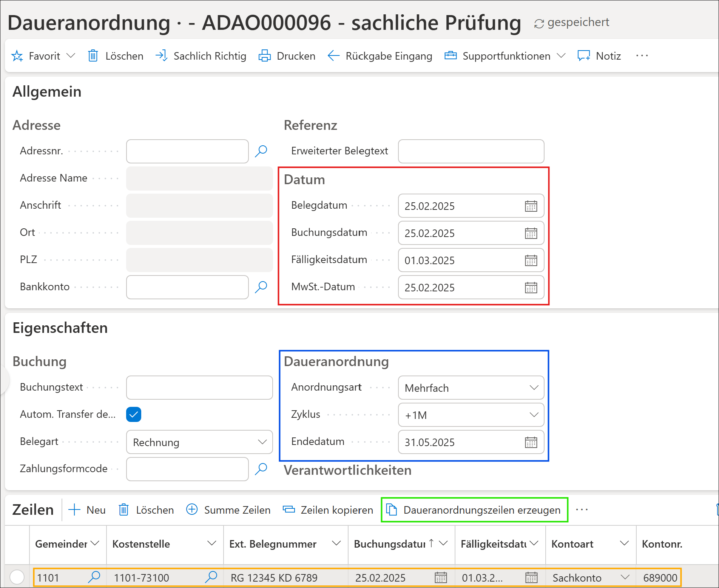Screen dimensions: 719x588
Task: Select the row radio circle for line 1101
Action: tap(17, 577)
